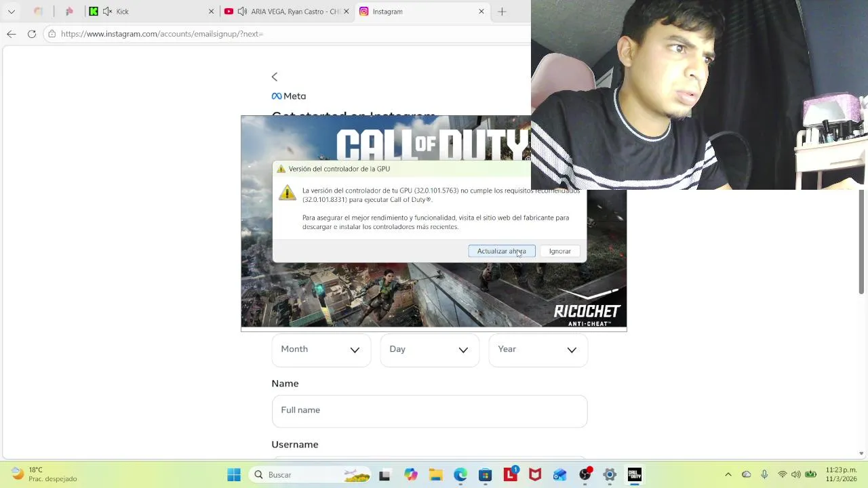Open the clock showing 11:23 p.m.

point(841,474)
